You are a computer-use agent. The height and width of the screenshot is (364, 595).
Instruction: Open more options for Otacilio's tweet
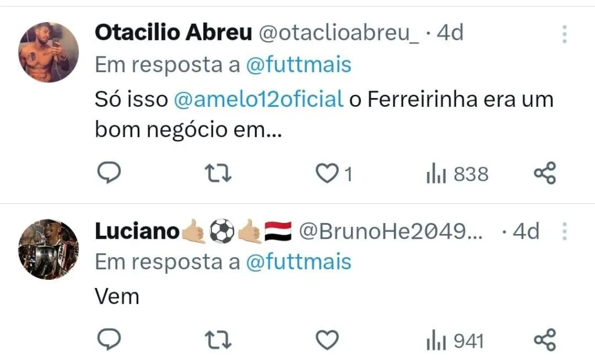[x=564, y=35]
